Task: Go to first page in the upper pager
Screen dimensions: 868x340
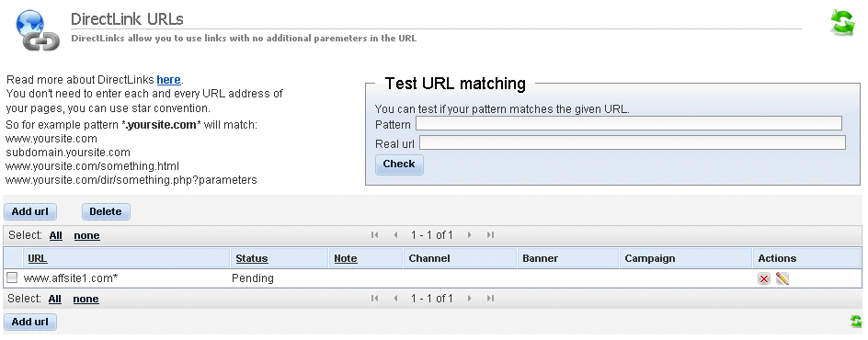Action: coord(375,235)
